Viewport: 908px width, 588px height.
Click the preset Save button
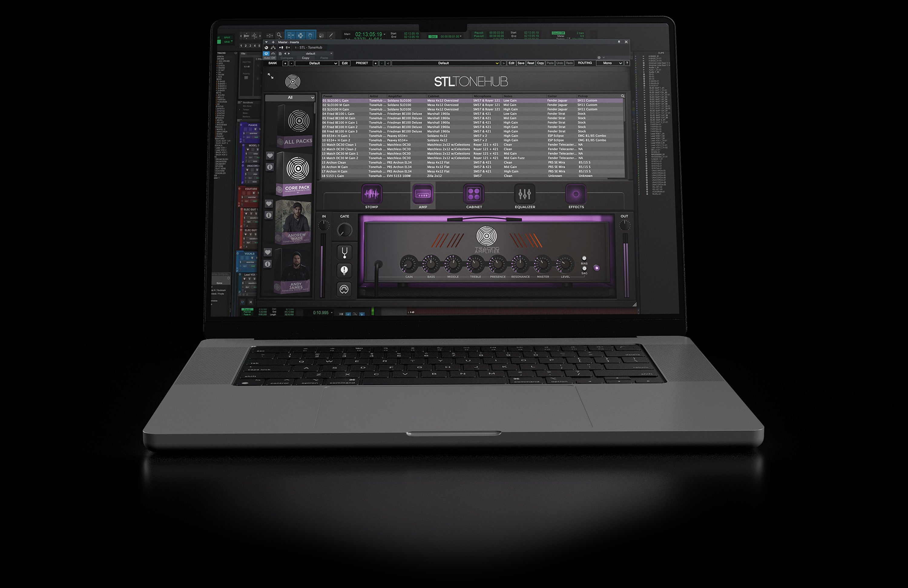[x=521, y=63]
